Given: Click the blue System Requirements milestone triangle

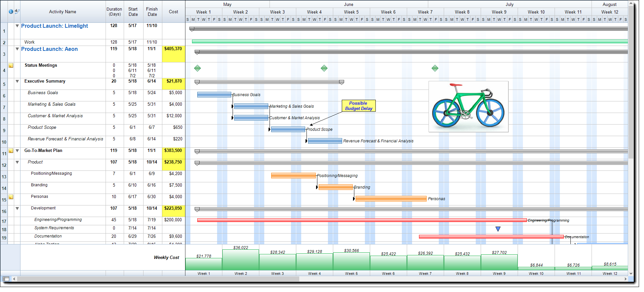Looking at the screenshot, I should (498, 229).
